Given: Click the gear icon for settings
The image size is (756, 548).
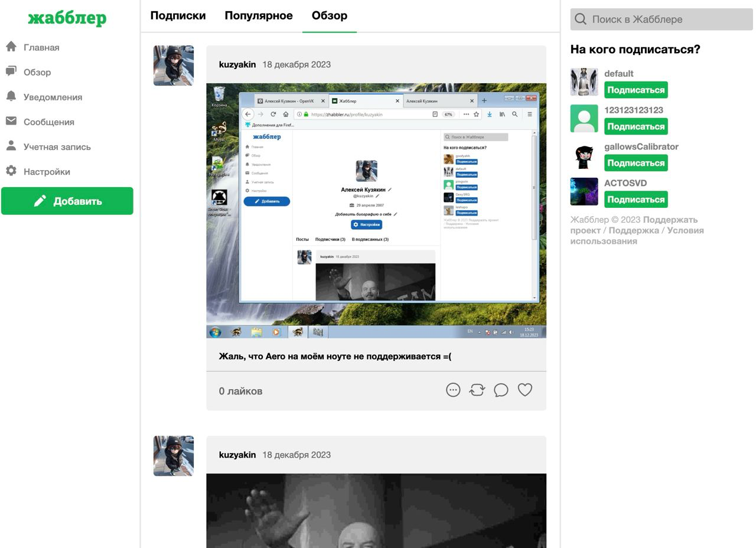Looking at the screenshot, I should coord(11,171).
